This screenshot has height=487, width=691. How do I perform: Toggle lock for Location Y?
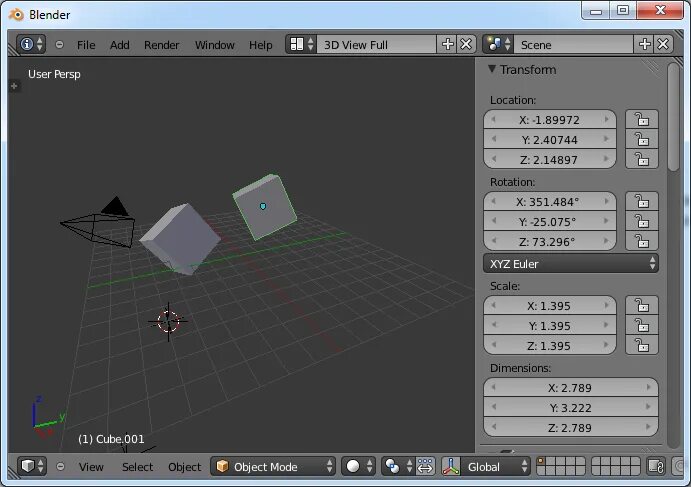[642, 139]
